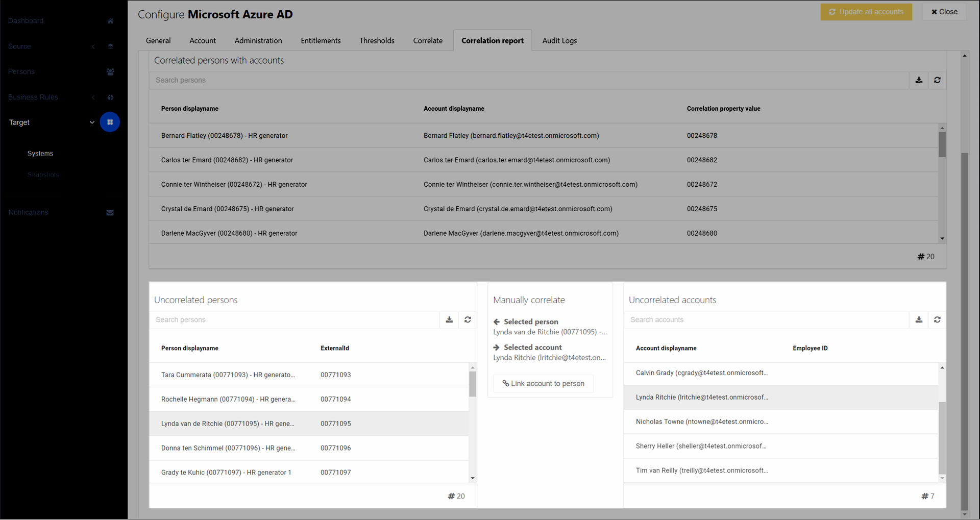Select Bernard Flatley correlated row

pos(544,136)
